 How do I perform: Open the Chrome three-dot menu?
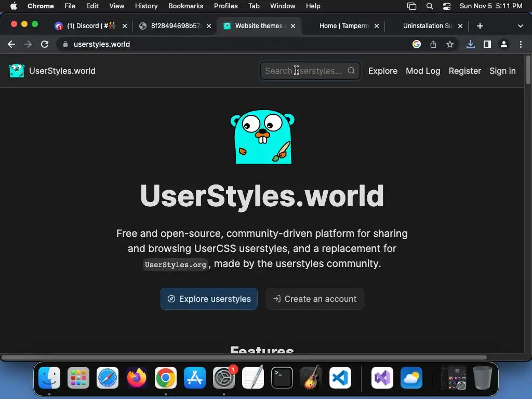coord(521,44)
